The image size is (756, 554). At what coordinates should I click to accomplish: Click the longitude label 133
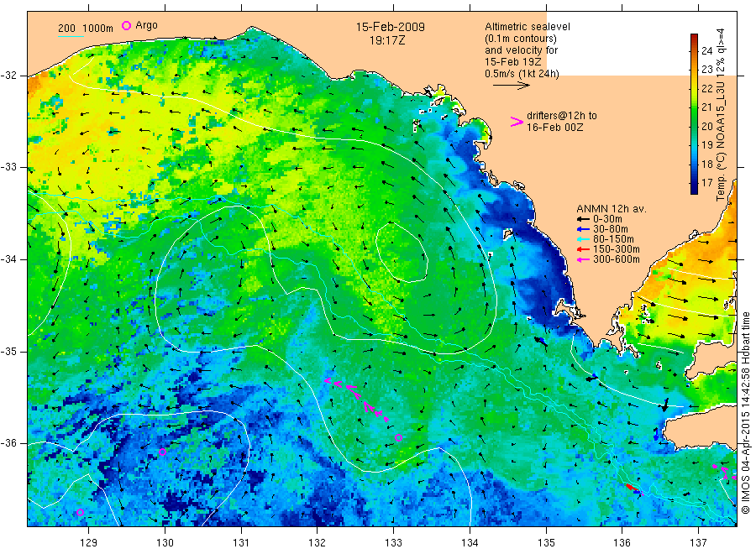[393, 543]
